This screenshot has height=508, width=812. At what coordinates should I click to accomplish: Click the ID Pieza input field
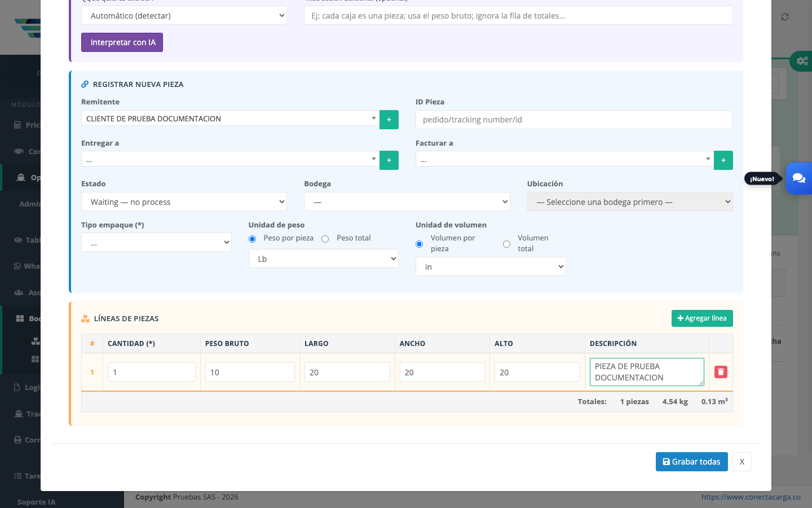coord(574,120)
